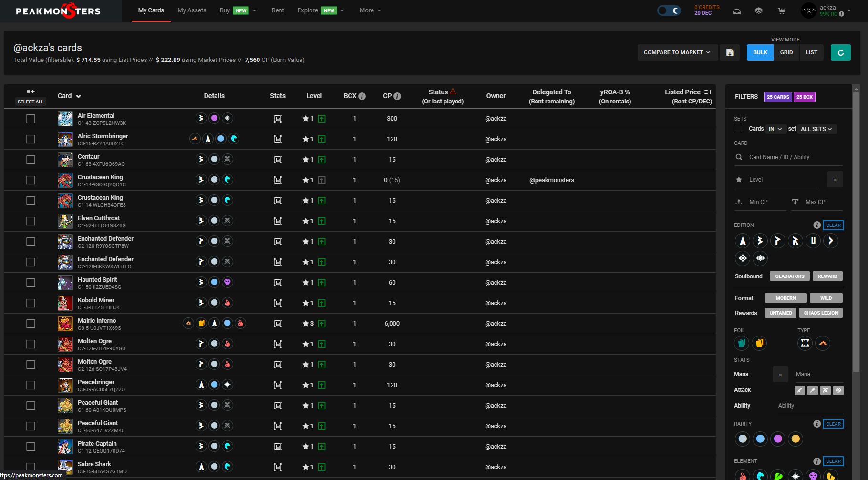Check the Centaur row checkbox
The image size is (868, 480).
pyautogui.click(x=31, y=160)
